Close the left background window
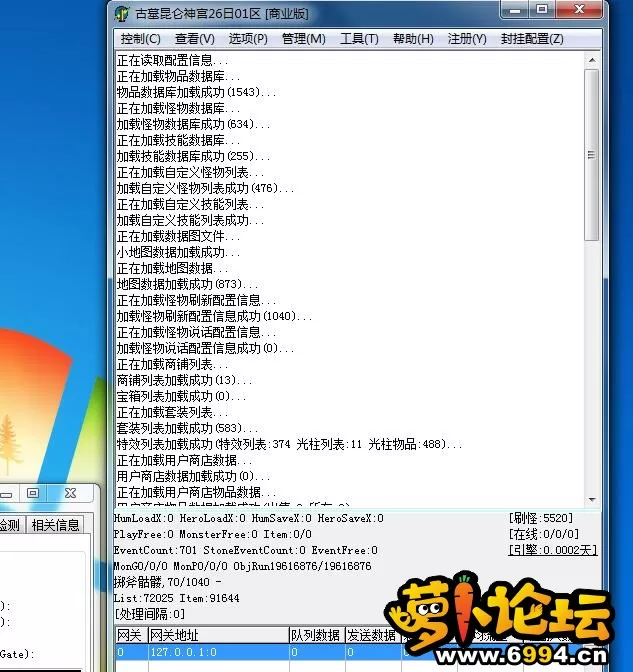The width and height of the screenshot is (633, 672). click(71, 493)
